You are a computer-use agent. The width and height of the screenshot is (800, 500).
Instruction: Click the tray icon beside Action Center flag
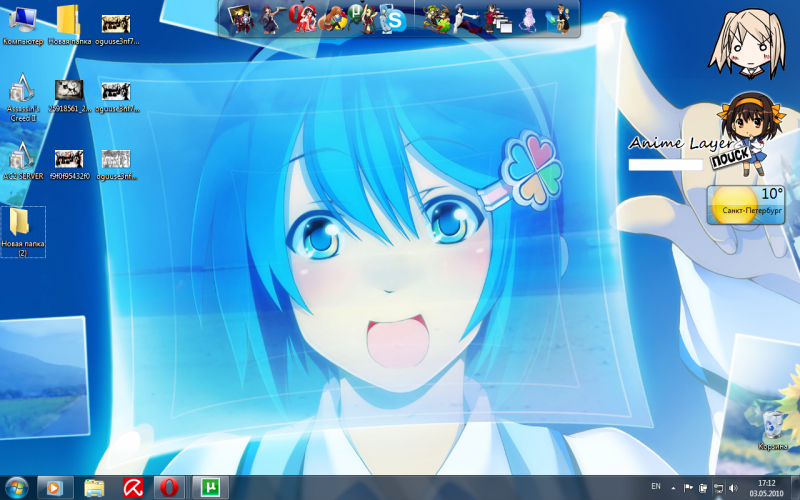[x=703, y=488]
